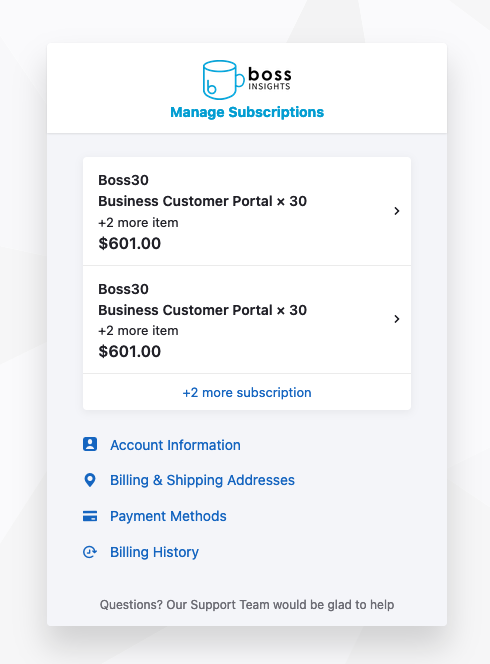The width and height of the screenshot is (490, 664).
Task: Click the Billing History clock icon
Action: pyautogui.click(x=90, y=552)
